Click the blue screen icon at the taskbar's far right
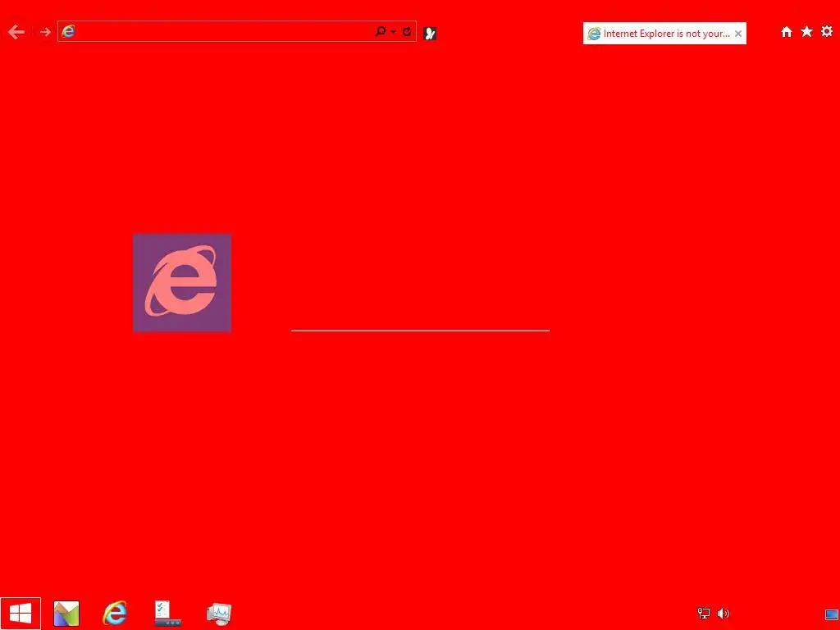Image resolution: width=840 pixels, height=630 pixels. pyautogui.click(x=832, y=614)
